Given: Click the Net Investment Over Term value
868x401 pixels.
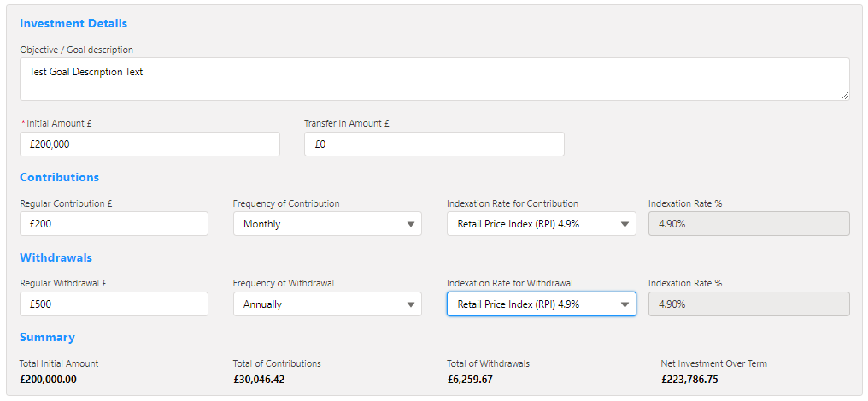Looking at the screenshot, I should click(x=689, y=380).
